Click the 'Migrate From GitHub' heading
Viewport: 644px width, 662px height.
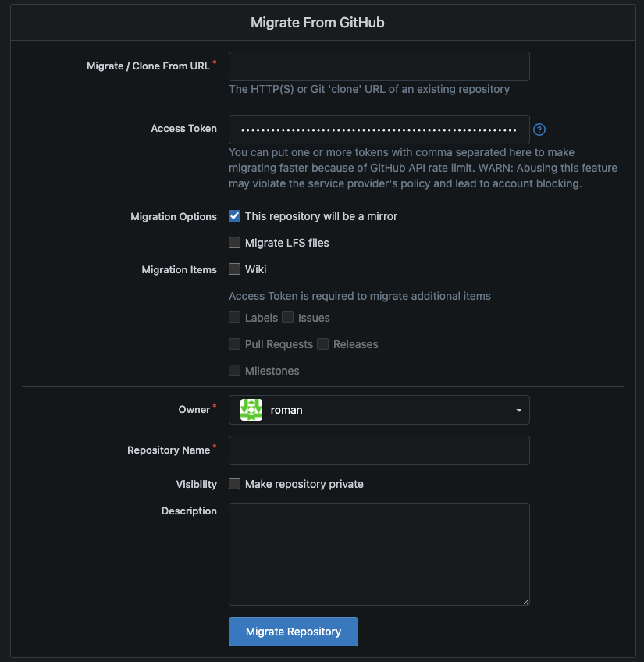coord(318,23)
